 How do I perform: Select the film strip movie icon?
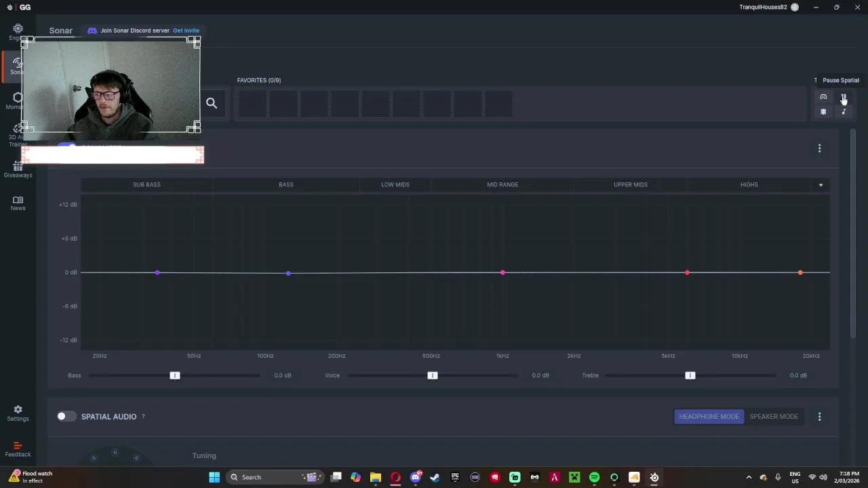[x=823, y=112]
